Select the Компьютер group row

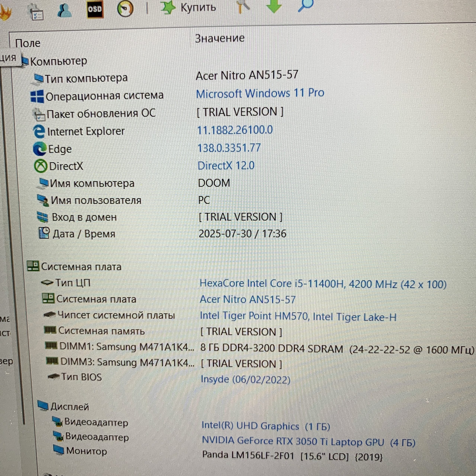pyautogui.click(x=58, y=61)
